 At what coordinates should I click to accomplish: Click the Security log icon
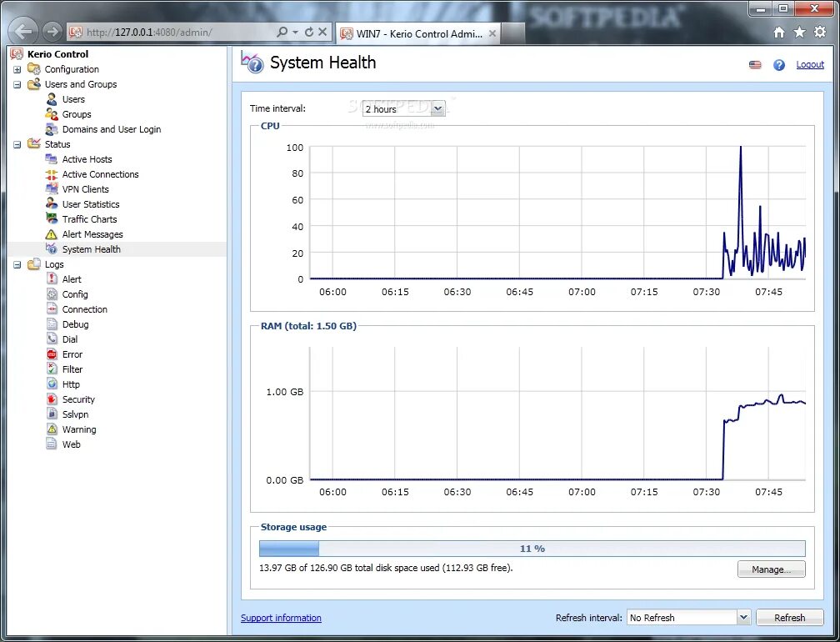pos(52,399)
